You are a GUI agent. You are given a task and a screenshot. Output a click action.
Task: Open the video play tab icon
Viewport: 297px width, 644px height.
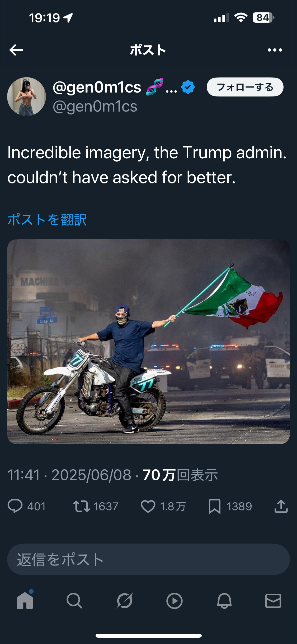click(174, 601)
